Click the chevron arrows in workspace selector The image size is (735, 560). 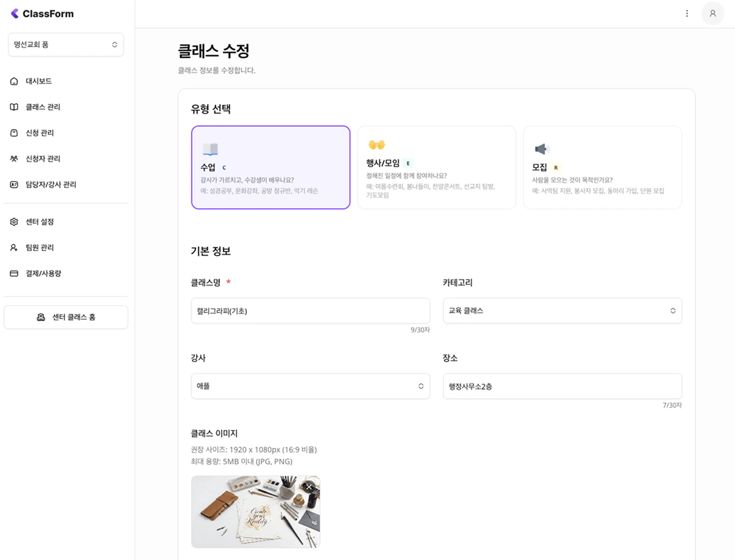(114, 45)
